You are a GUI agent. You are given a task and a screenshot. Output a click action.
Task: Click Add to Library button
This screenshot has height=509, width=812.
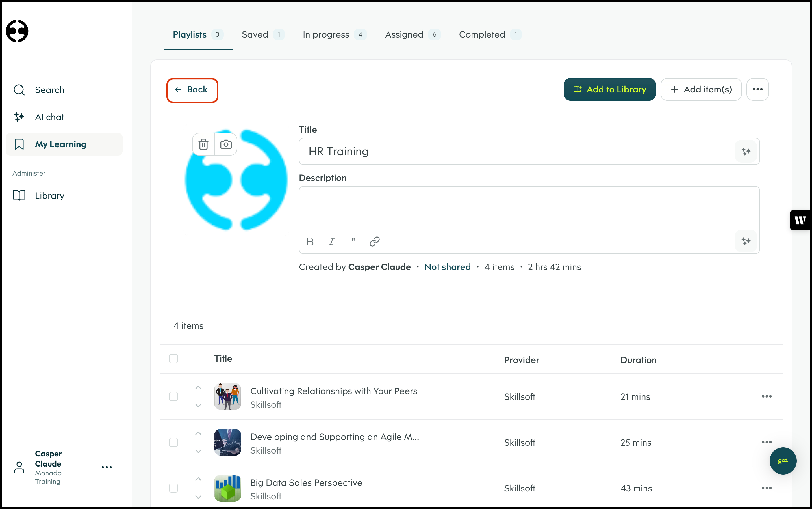click(x=609, y=89)
